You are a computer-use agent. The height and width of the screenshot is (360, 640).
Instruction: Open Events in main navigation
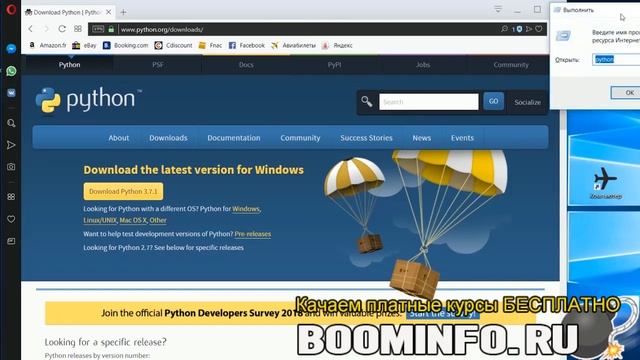click(462, 138)
